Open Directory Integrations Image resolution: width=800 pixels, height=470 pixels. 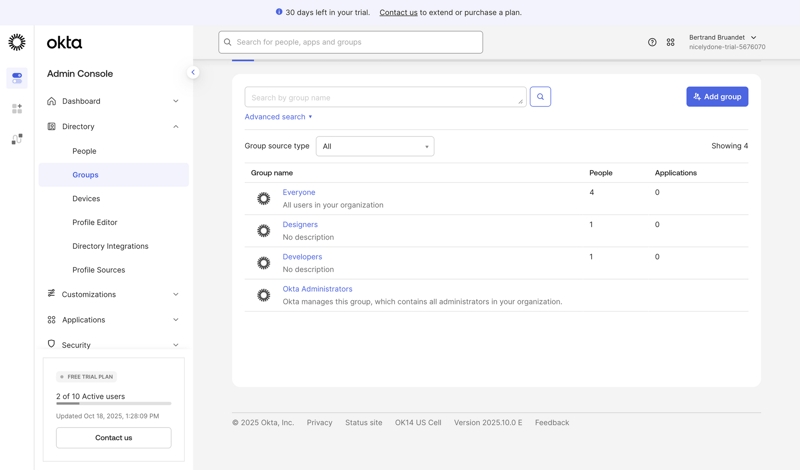110,246
